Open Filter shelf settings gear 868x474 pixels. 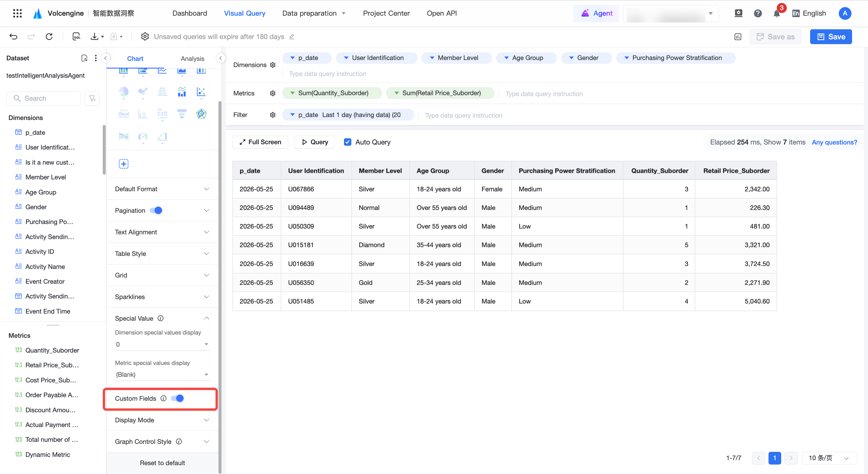tap(273, 115)
